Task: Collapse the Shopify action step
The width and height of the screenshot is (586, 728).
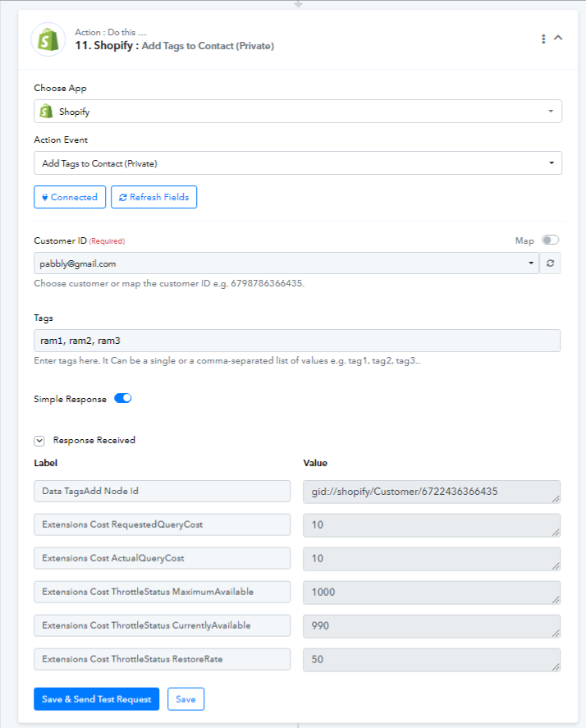Action: click(558, 38)
